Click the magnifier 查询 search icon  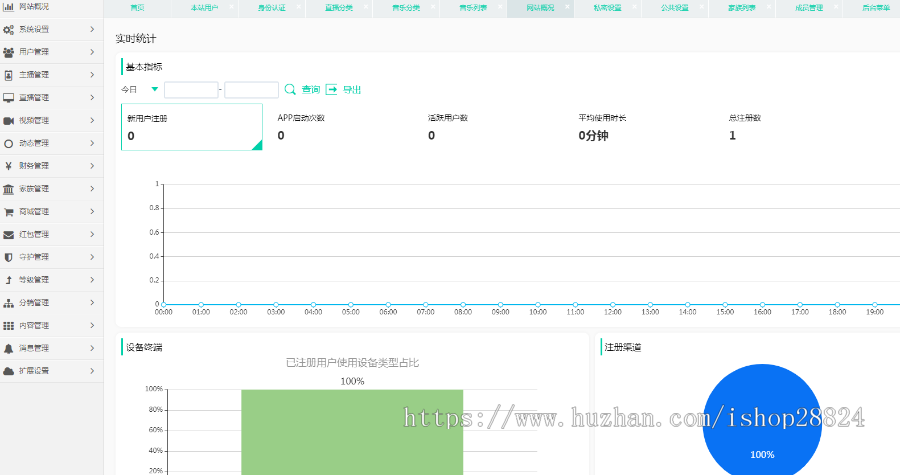click(x=290, y=90)
